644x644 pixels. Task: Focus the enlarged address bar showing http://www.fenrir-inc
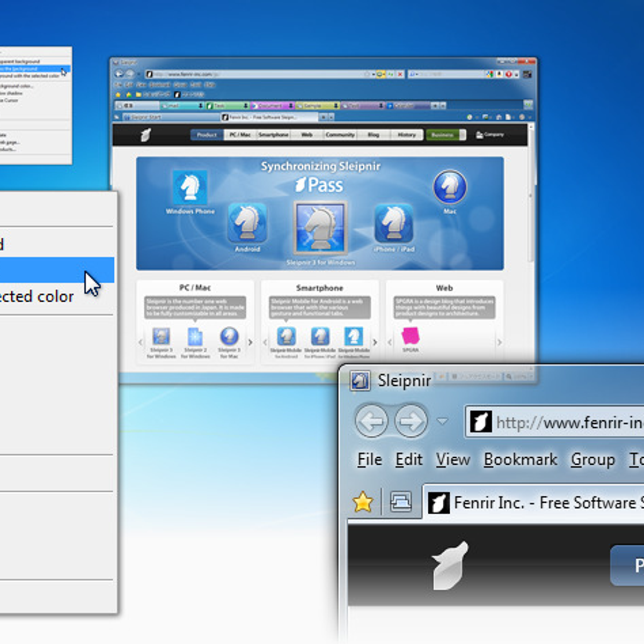pos(563,423)
